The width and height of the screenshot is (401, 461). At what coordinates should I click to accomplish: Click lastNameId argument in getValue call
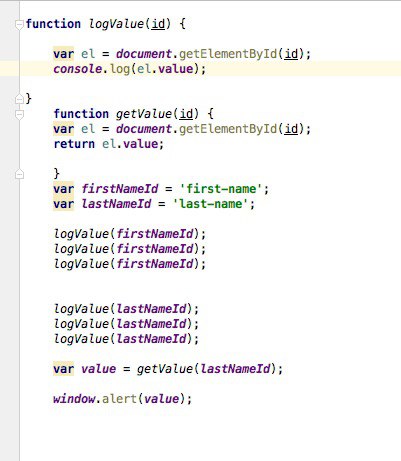click(x=235, y=369)
